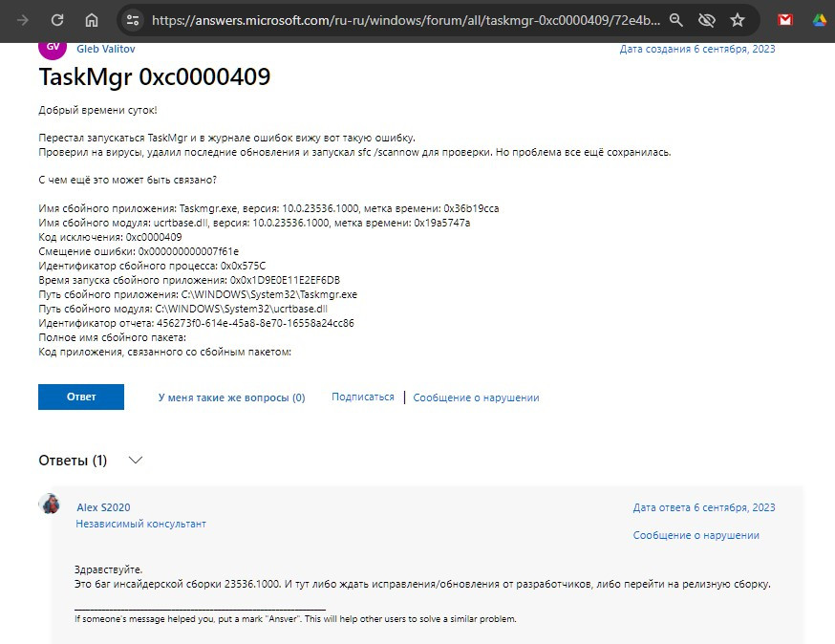Click the Подписаться link
This screenshot has width=835, height=644.
click(362, 397)
